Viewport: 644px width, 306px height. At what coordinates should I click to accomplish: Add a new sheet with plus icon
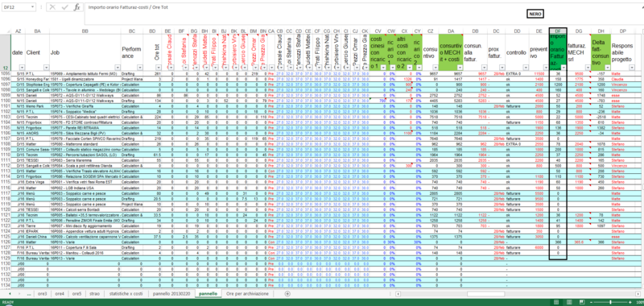click(287, 294)
